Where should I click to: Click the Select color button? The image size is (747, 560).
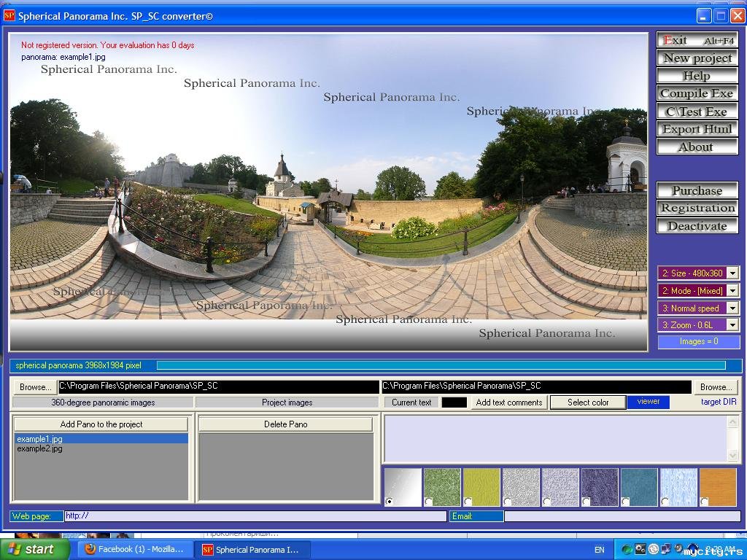click(x=588, y=402)
